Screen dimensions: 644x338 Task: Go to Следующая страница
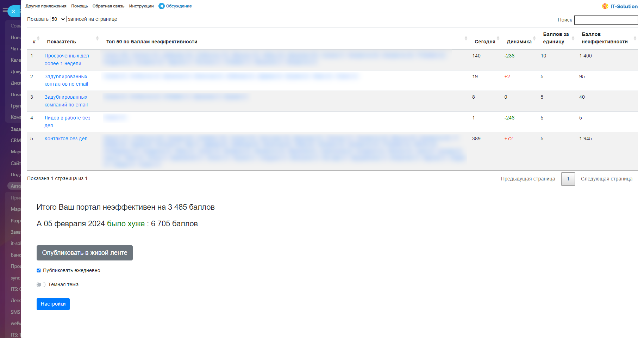[x=607, y=179]
